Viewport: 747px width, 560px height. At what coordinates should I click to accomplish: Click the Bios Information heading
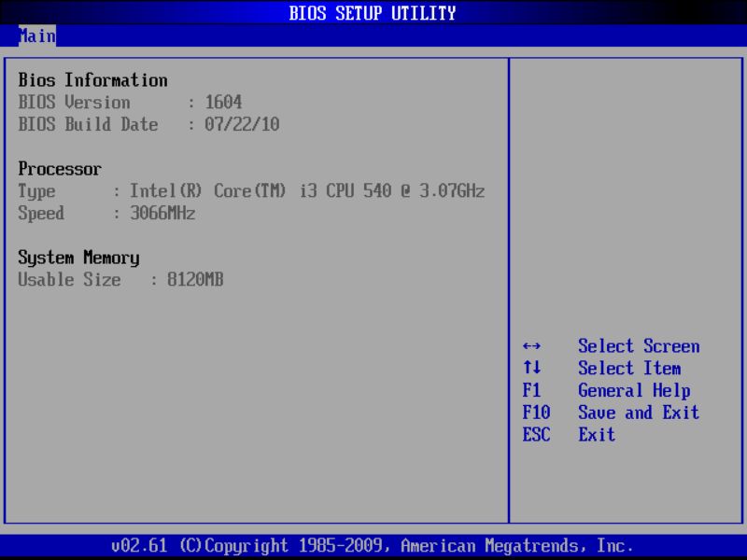(92, 80)
